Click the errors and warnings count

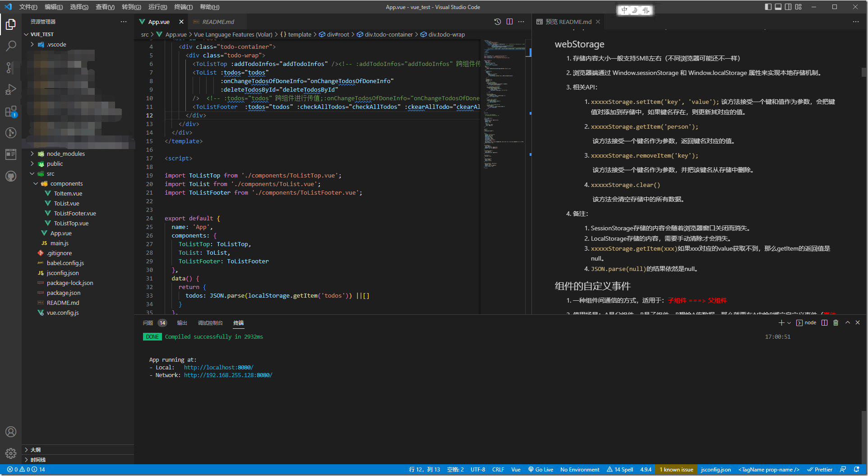(x=26, y=470)
